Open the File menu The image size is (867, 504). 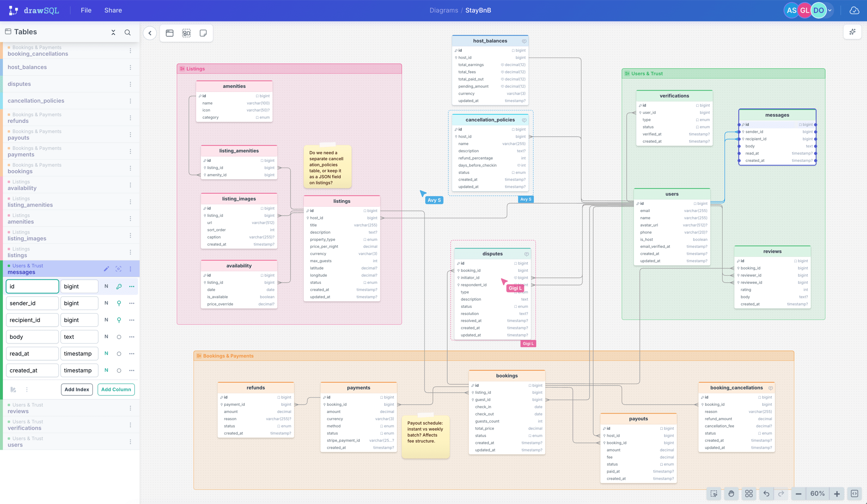click(x=86, y=10)
